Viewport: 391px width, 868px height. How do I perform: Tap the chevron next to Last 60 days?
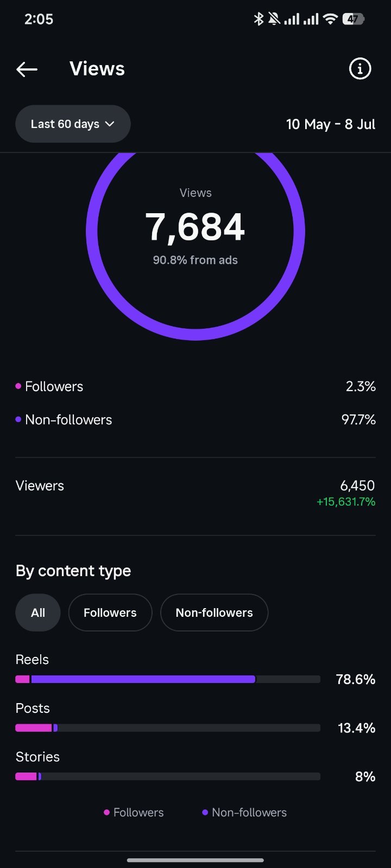coord(110,124)
